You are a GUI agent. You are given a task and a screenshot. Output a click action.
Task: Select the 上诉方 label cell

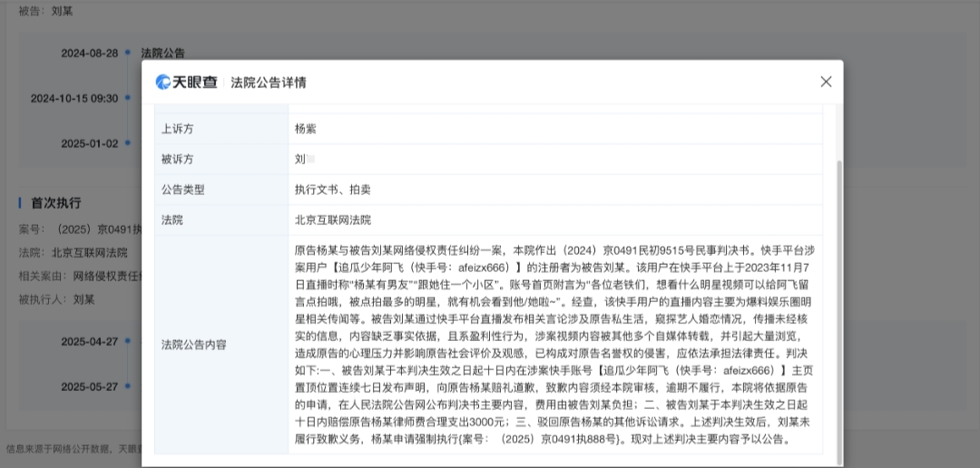point(221,129)
